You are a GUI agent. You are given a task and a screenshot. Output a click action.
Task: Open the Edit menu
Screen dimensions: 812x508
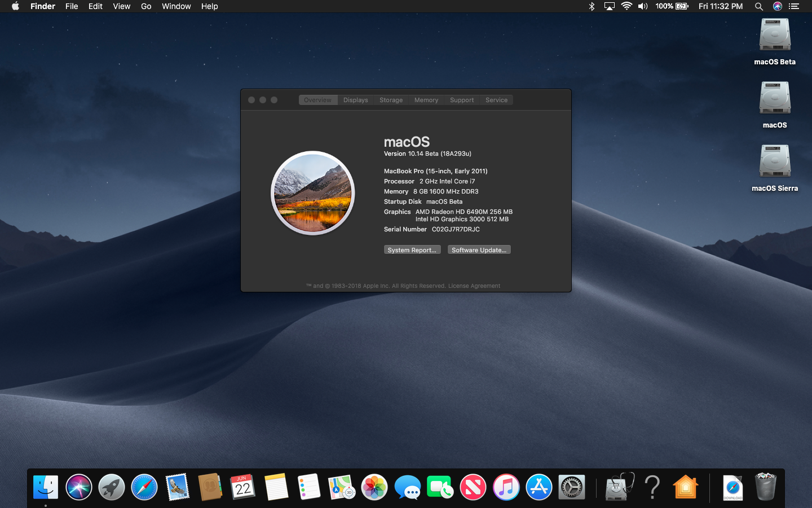(95, 6)
